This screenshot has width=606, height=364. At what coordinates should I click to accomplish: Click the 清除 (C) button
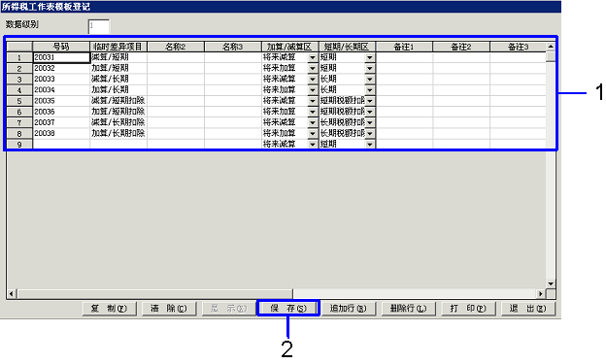[x=169, y=309]
